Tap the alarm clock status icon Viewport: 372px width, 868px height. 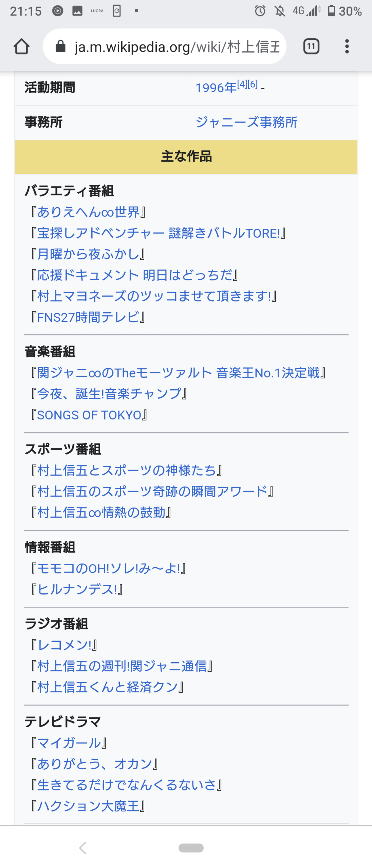pyautogui.click(x=260, y=11)
